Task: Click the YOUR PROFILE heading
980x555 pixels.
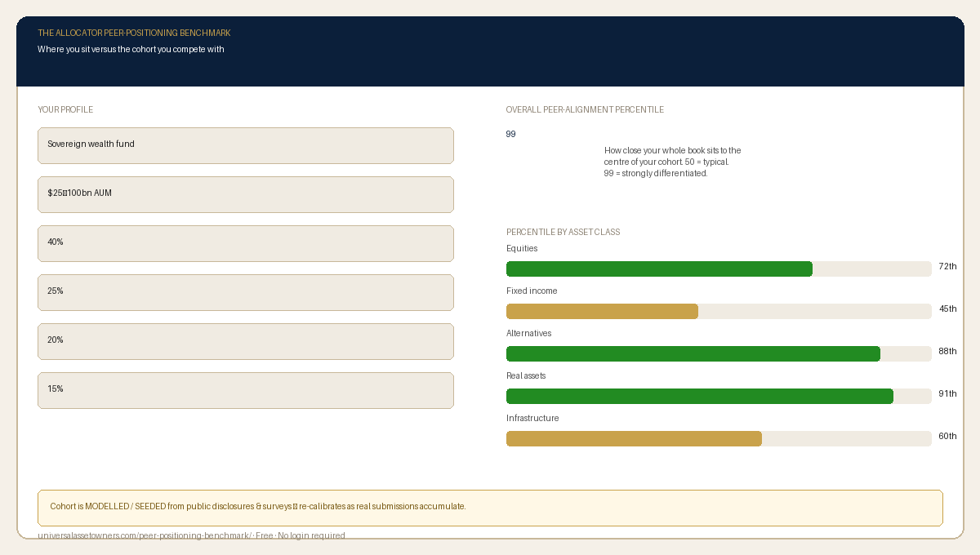Action: pos(65,110)
